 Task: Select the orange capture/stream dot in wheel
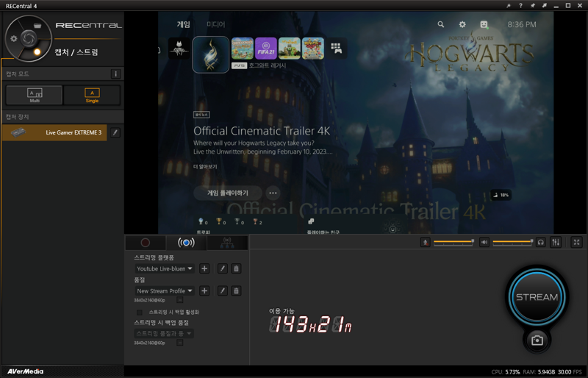(37, 51)
